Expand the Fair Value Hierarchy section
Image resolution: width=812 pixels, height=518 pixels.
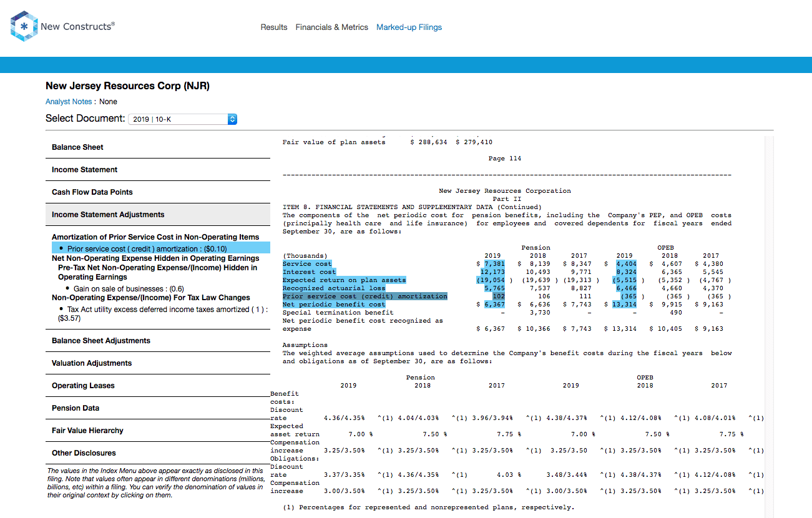[x=158, y=431]
